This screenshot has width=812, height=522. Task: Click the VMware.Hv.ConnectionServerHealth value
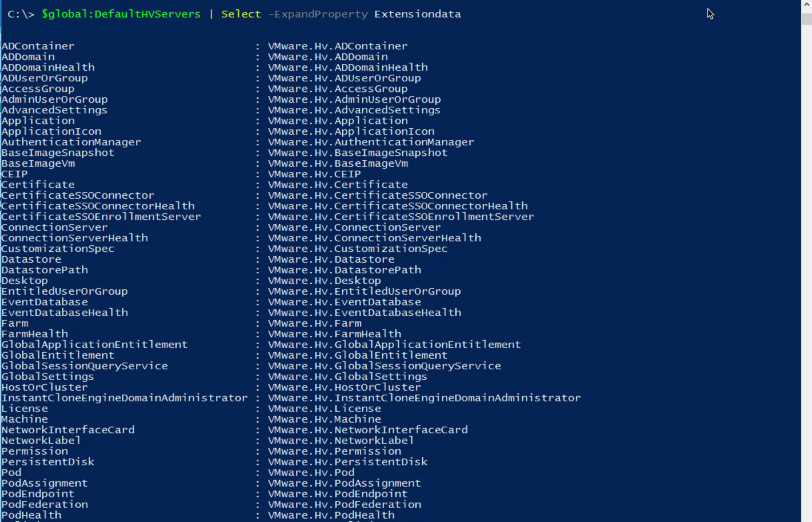pos(374,238)
